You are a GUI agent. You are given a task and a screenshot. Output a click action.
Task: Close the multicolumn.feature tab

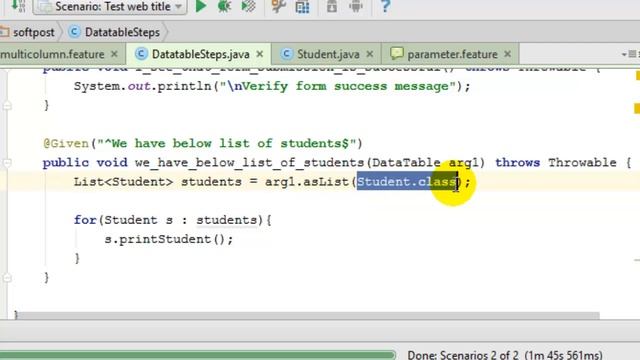point(114,54)
